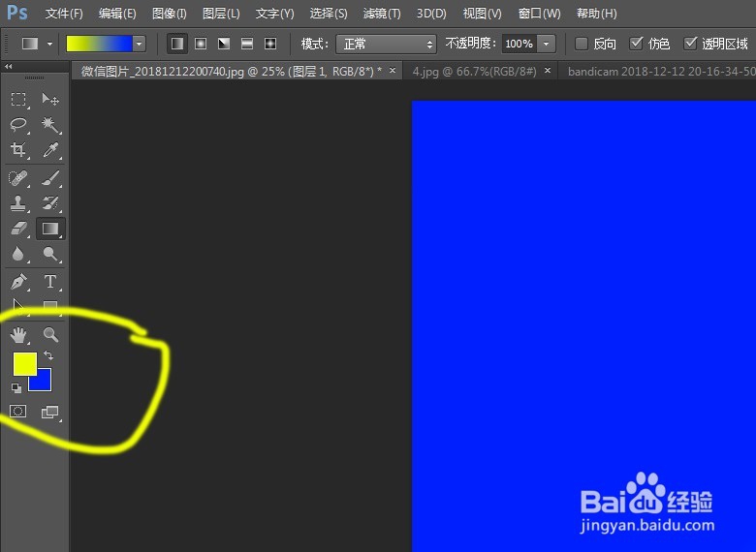Select the Zoom tool
This screenshot has height=552, width=756.
point(50,335)
